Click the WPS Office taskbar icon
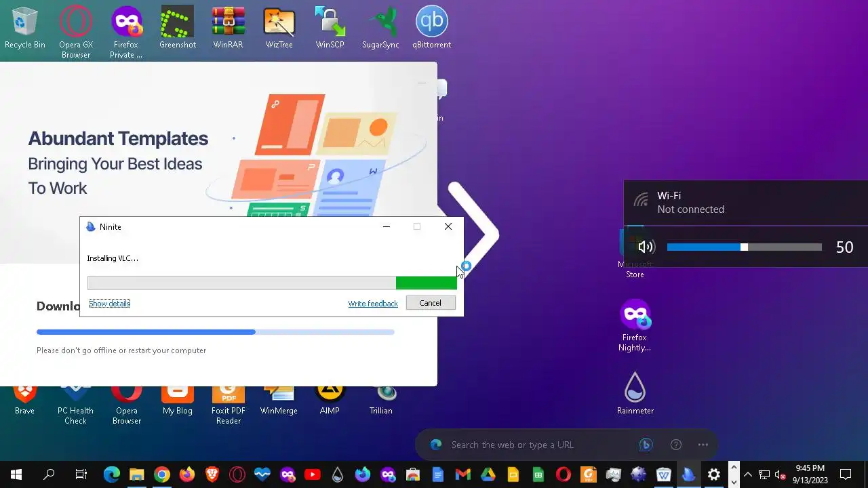Image resolution: width=868 pixels, height=488 pixels. 663,474
